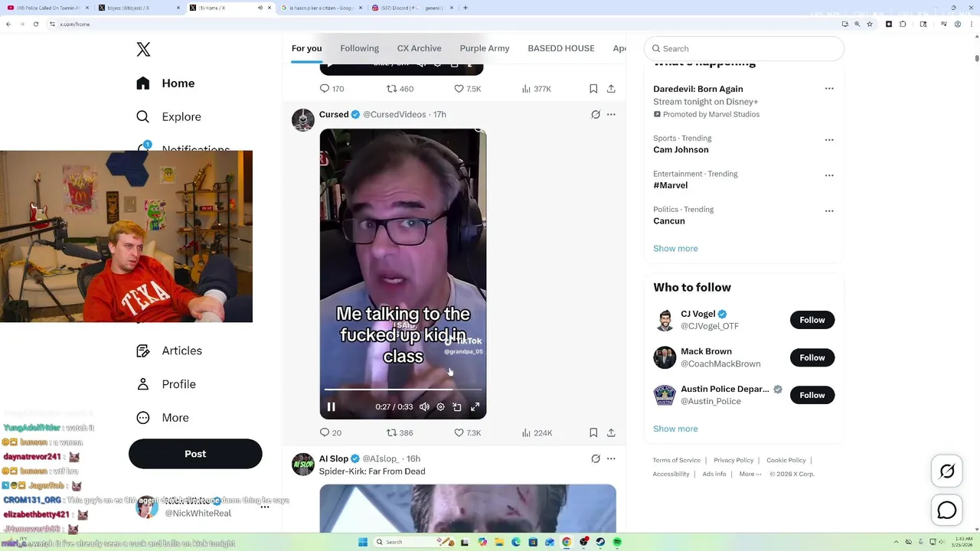Viewport: 980px width, 551px height.
Task: Open more options for Daredevil trend
Action: (x=829, y=89)
